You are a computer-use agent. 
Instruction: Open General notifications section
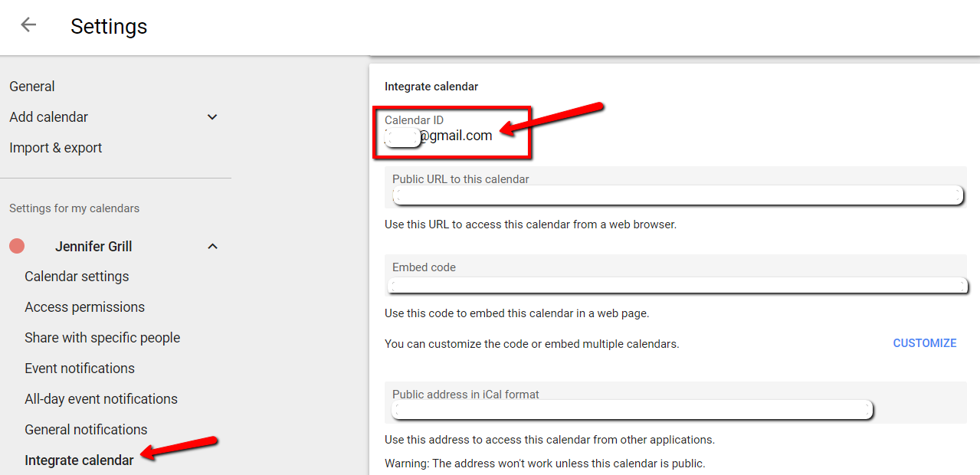click(86, 430)
